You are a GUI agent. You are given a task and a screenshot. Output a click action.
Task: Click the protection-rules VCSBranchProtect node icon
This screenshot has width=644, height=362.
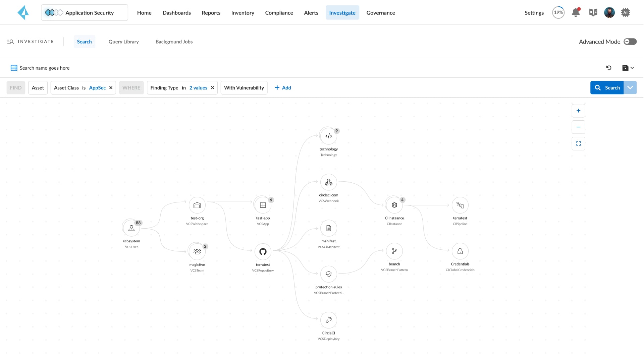329,274
